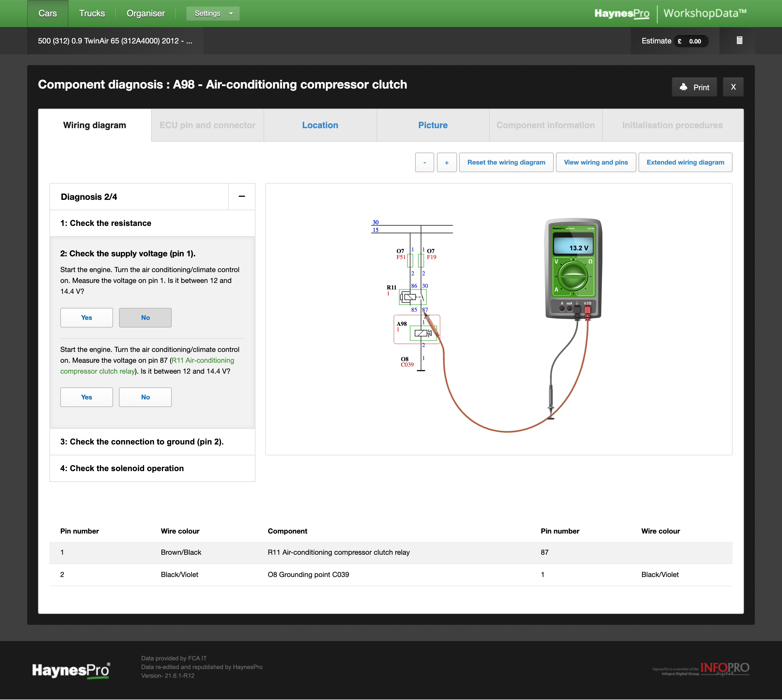Click the printer icon in Print button
The height and width of the screenshot is (700, 782).
[683, 87]
